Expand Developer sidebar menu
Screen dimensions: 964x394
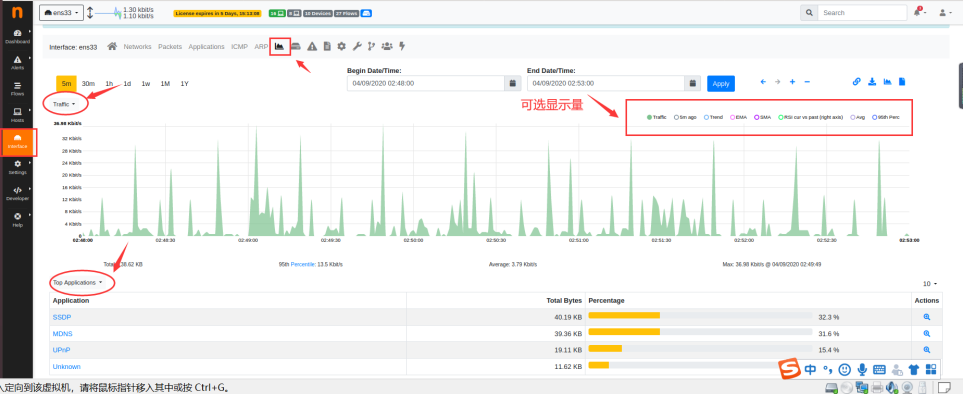coord(17,194)
